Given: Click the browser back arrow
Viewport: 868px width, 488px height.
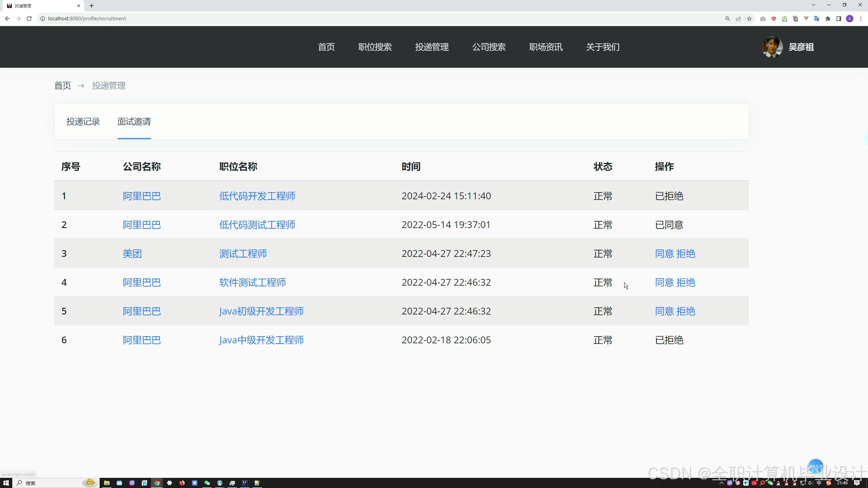Looking at the screenshot, I should [x=7, y=19].
